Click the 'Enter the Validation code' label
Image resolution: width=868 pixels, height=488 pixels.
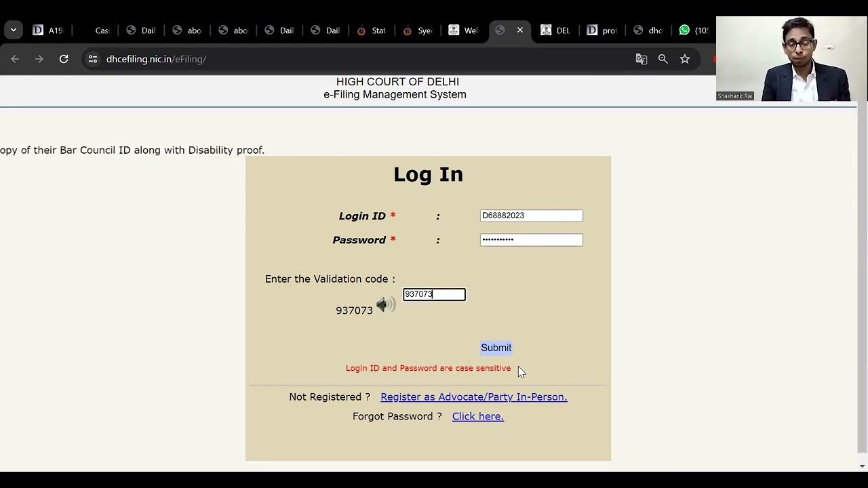coord(330,279)
